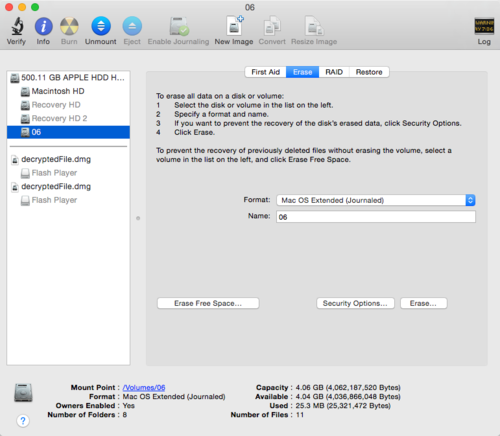500x436 pixels.
Task: Click the Help question mark button
Action: tap(23, 421)
